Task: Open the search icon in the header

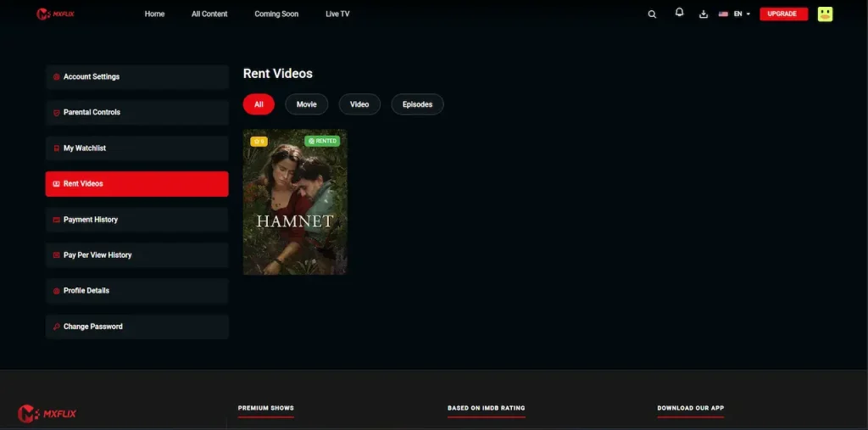Action: click(652, 14)
